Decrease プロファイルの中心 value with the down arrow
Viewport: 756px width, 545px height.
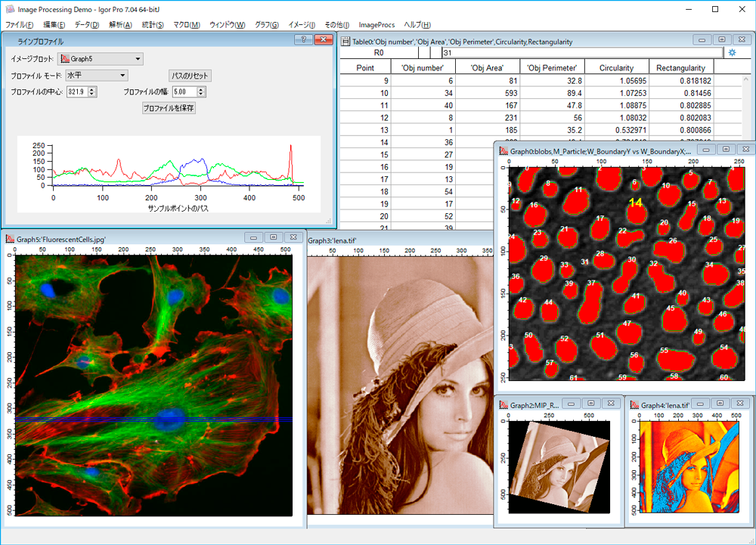point(92,94)
